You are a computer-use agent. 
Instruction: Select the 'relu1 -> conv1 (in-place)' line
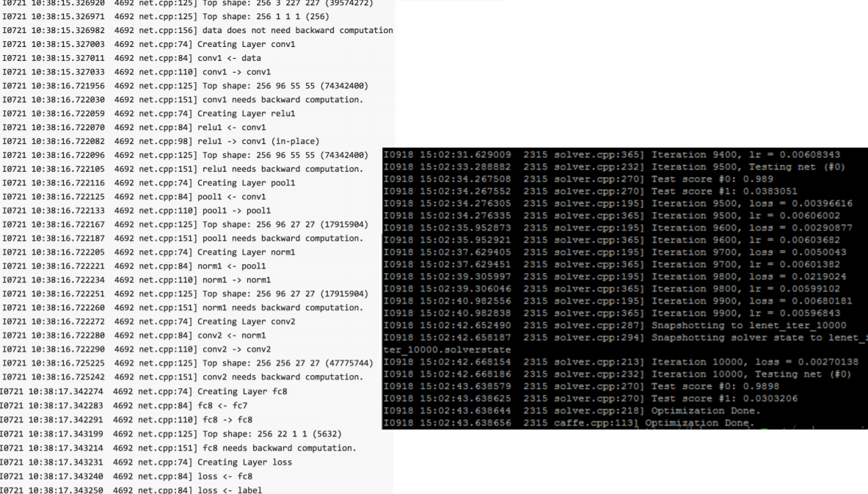[161, 141]
